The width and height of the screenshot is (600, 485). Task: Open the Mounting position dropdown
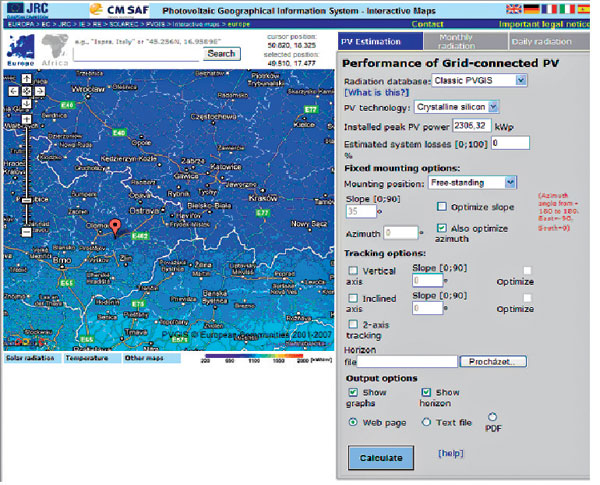(473, 183)
